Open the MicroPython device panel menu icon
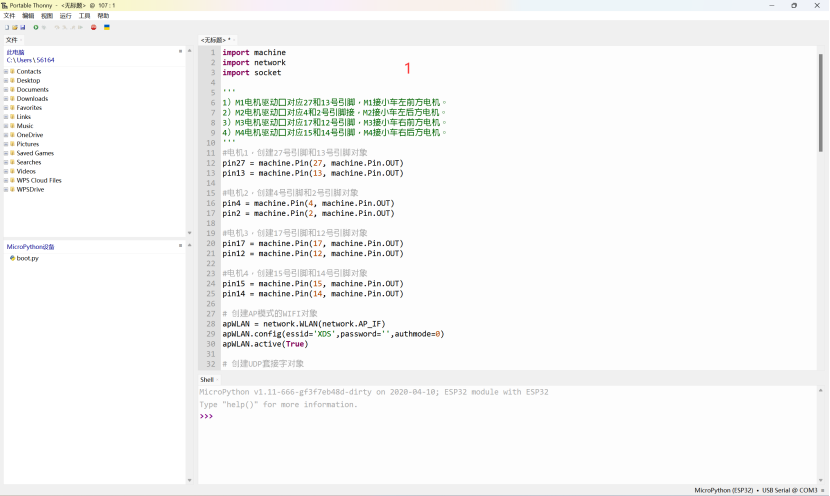Screen dimensions: 830x496 181,246
